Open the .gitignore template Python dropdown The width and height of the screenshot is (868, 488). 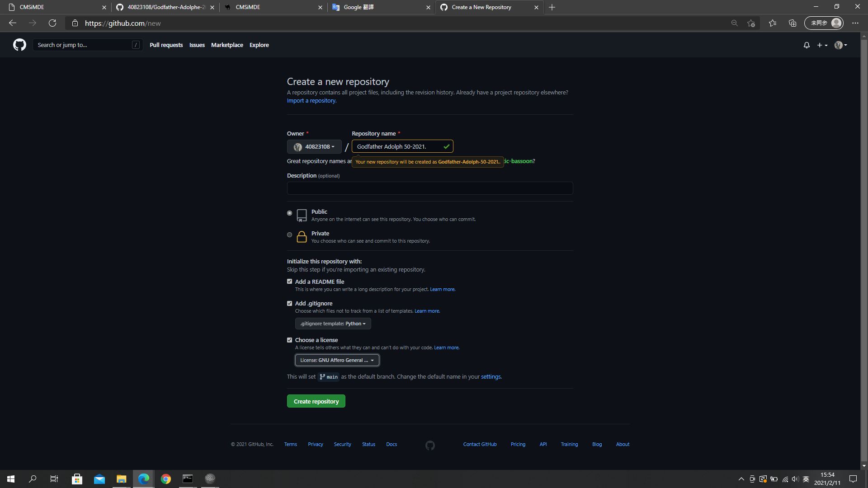pos(333,324)
